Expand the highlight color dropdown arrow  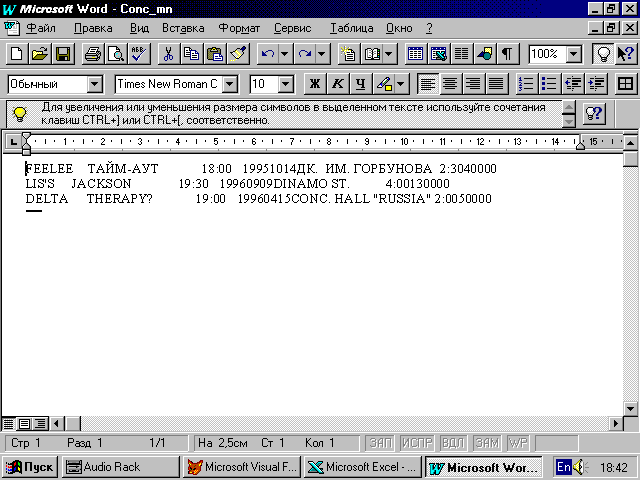tap(401, 84)
